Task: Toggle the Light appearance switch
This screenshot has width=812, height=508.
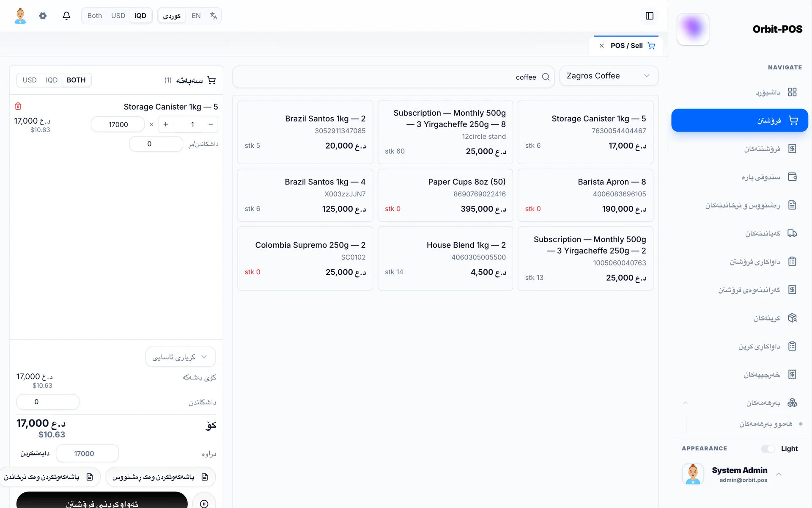Action: coord(768,449)
